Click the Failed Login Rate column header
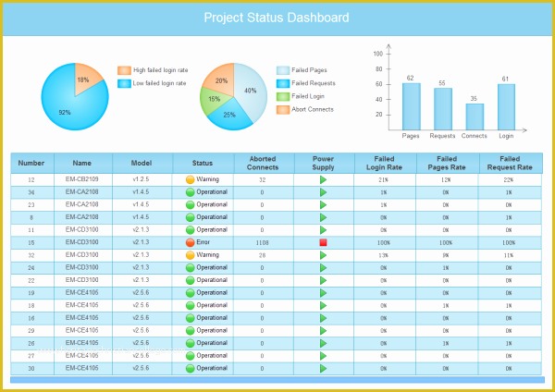This screenshot has height=392, width=555. 385,163
